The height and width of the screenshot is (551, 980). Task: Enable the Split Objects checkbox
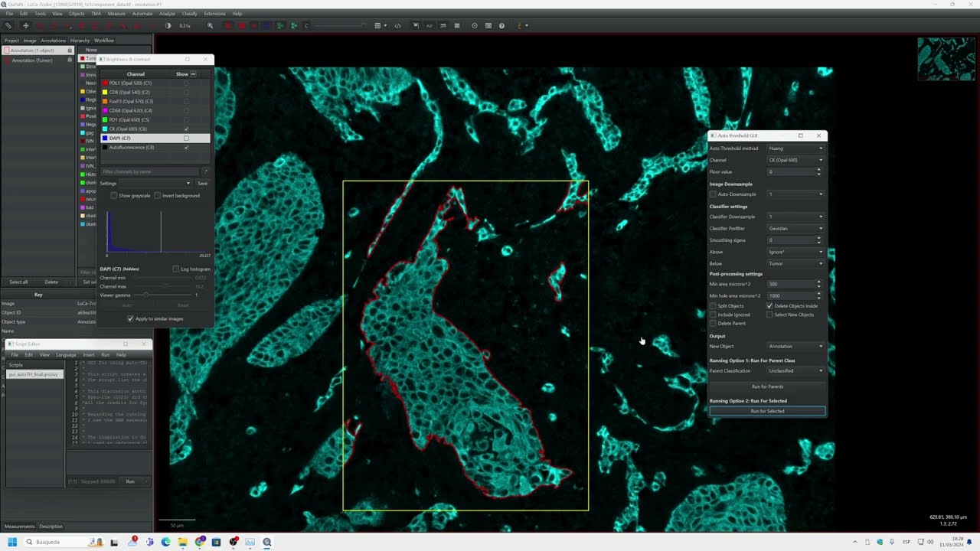coord(713,306)
